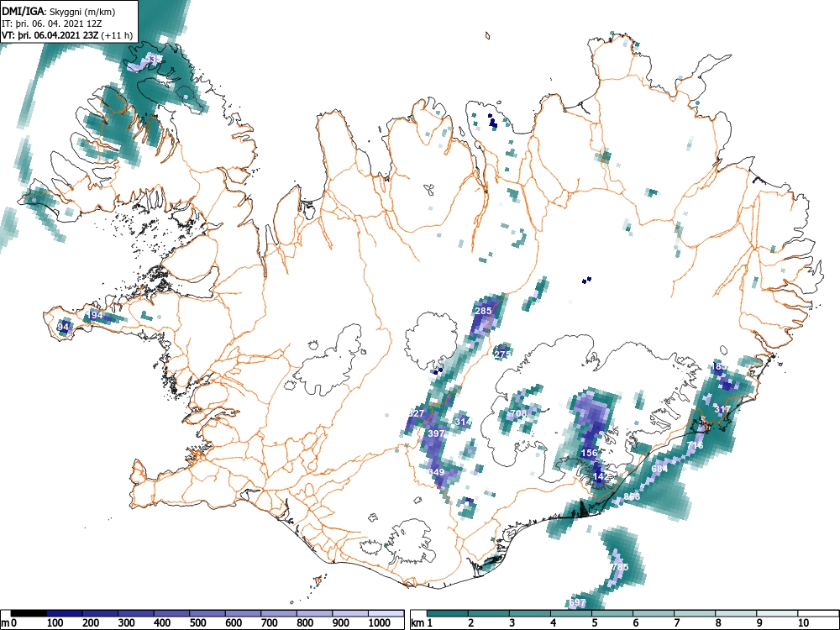Click the '708' value on the glacier
Image resolution: width=840 pixels, height=630 pixels.
518,413
